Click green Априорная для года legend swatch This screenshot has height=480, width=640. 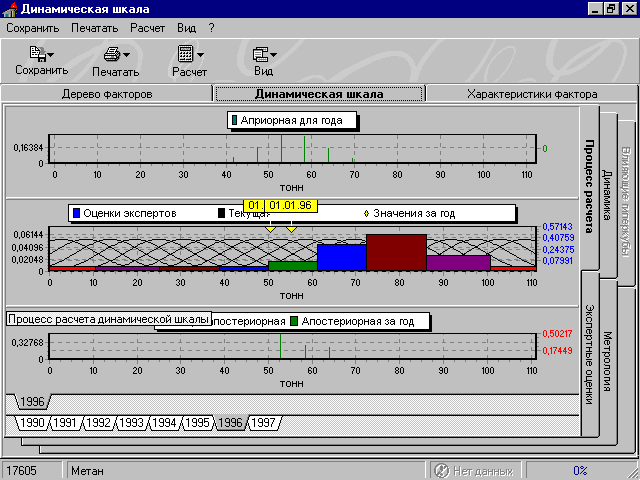click(x=234, y=120)
